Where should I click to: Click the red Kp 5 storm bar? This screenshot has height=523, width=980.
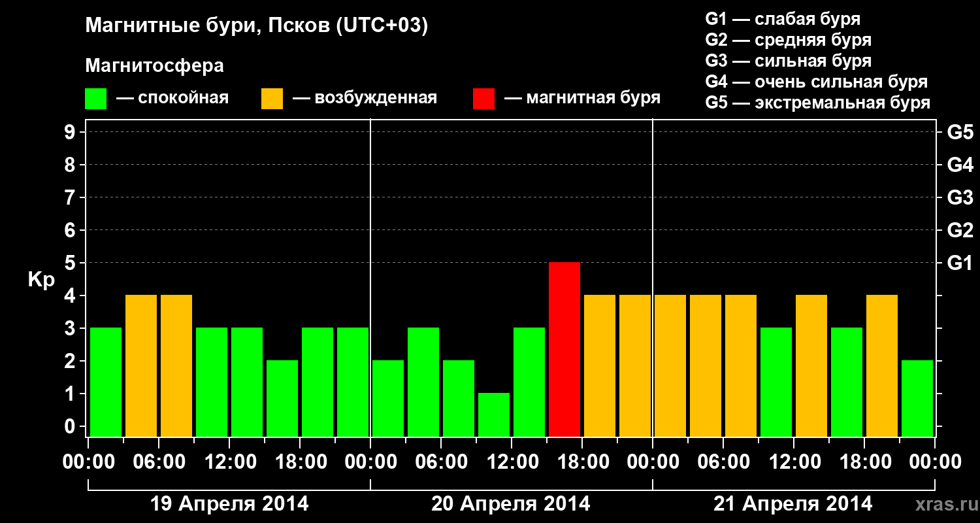tap(564, 349)
